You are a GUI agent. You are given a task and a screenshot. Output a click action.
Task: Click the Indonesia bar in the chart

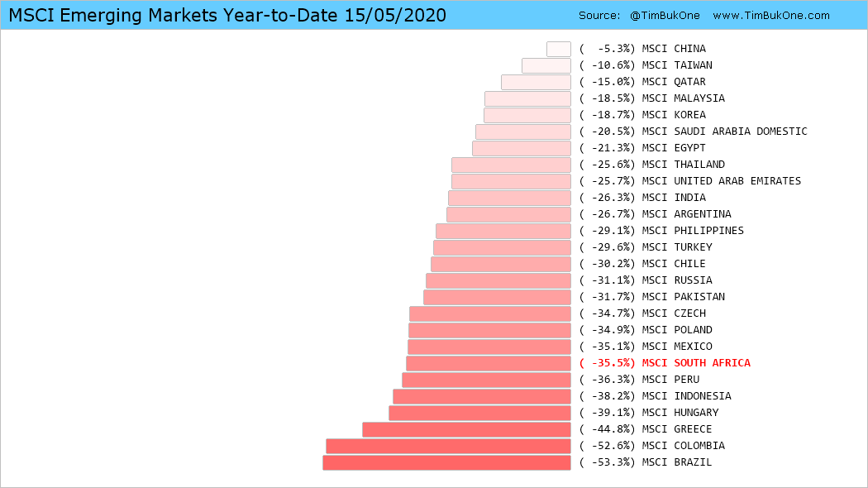[x=482, y=397]
